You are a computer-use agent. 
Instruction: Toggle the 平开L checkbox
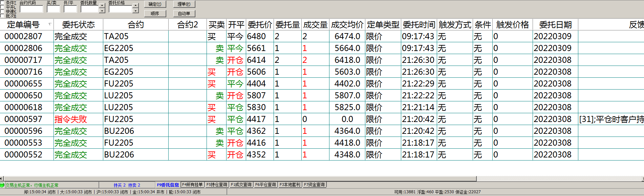pos(2,7)
